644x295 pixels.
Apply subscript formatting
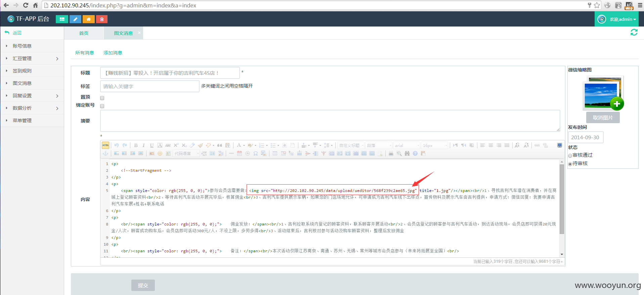point(184,145)
